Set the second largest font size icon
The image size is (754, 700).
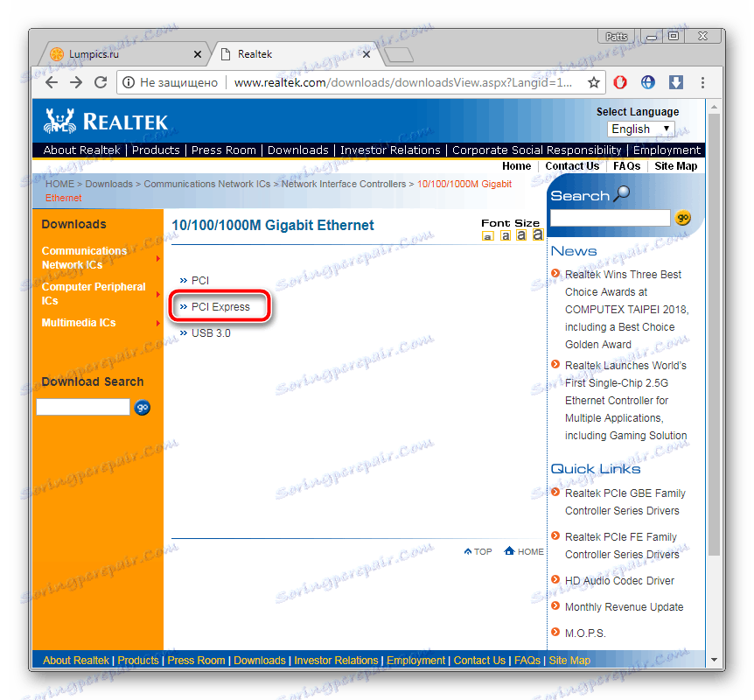[521, 234]
